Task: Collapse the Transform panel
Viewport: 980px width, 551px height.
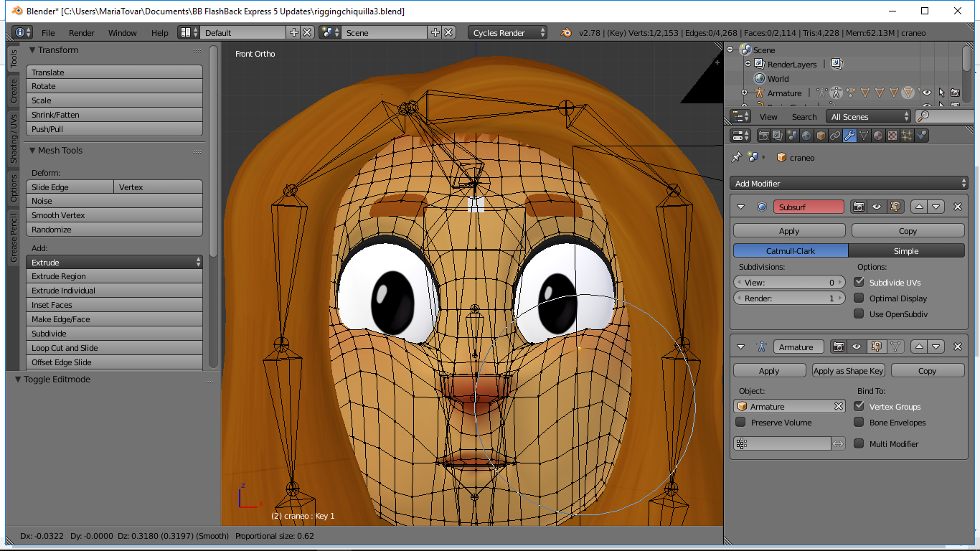Action: [32, 50]
